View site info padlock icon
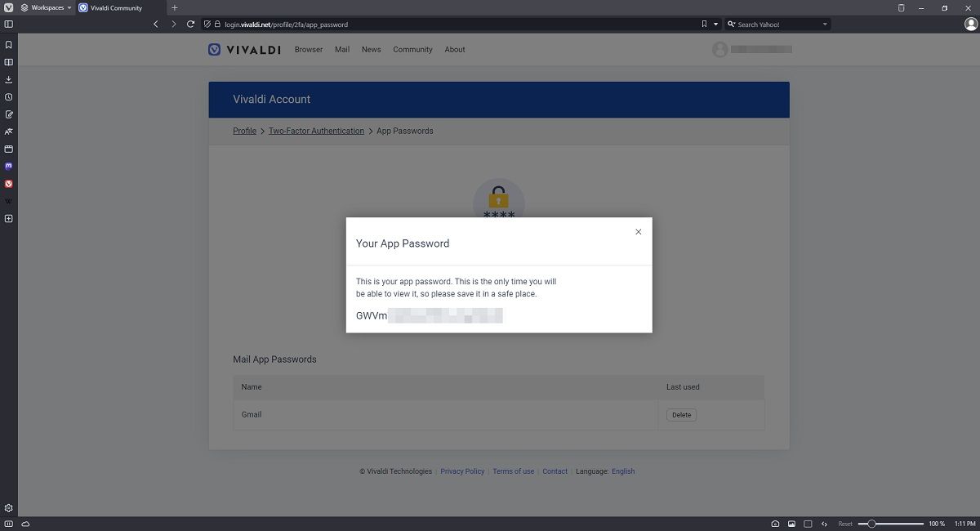The width and height of the screenshot is (980, 531). pos(218,25)
